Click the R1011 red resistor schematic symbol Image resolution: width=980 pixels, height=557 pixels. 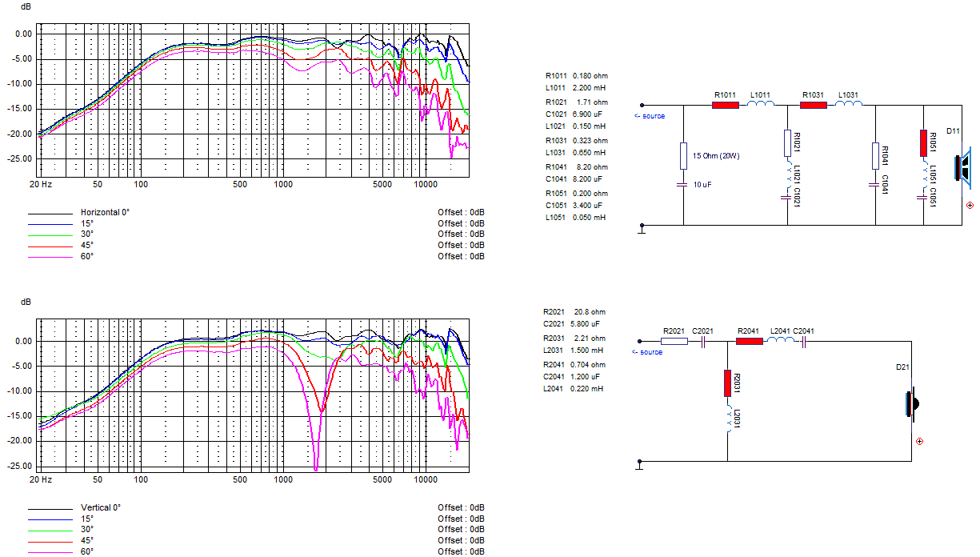(x=726, y=105)
